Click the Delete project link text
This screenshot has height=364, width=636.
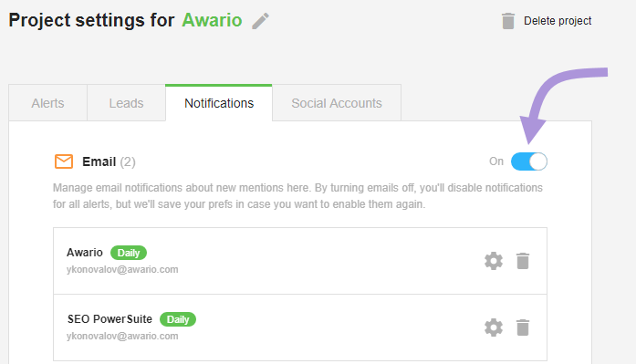click(x=558, y=21)
